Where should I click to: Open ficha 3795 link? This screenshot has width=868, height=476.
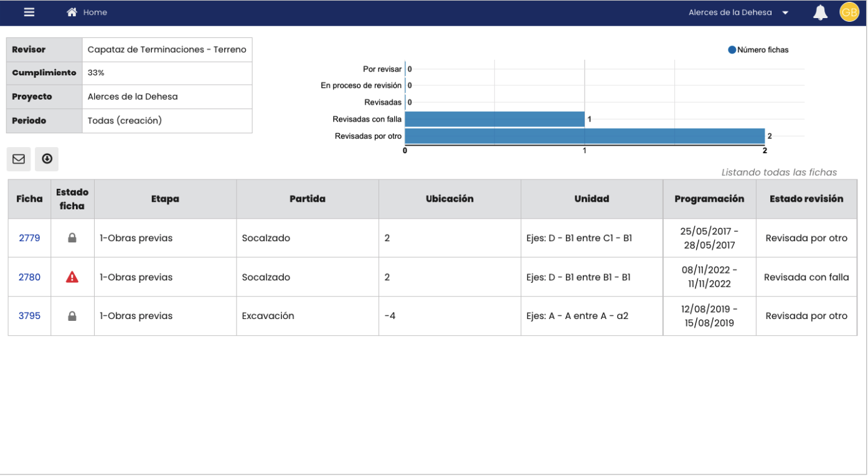coord(29,316)
